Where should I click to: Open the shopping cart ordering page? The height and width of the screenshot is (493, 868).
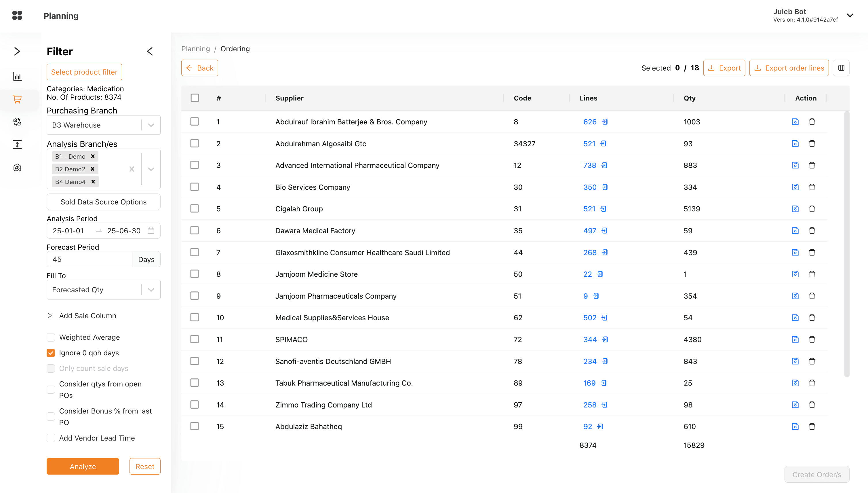[x=17, y=99]
